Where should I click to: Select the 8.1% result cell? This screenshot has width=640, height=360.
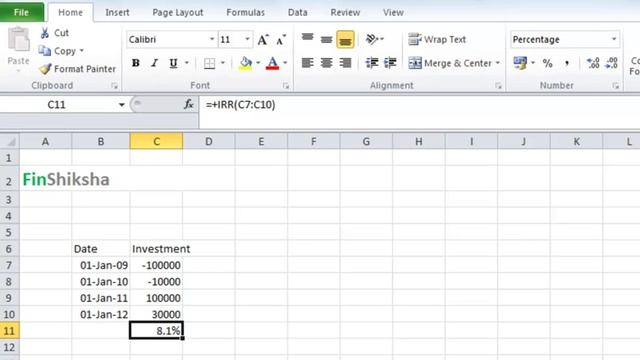pyautogui.click(x=156, y=330)
